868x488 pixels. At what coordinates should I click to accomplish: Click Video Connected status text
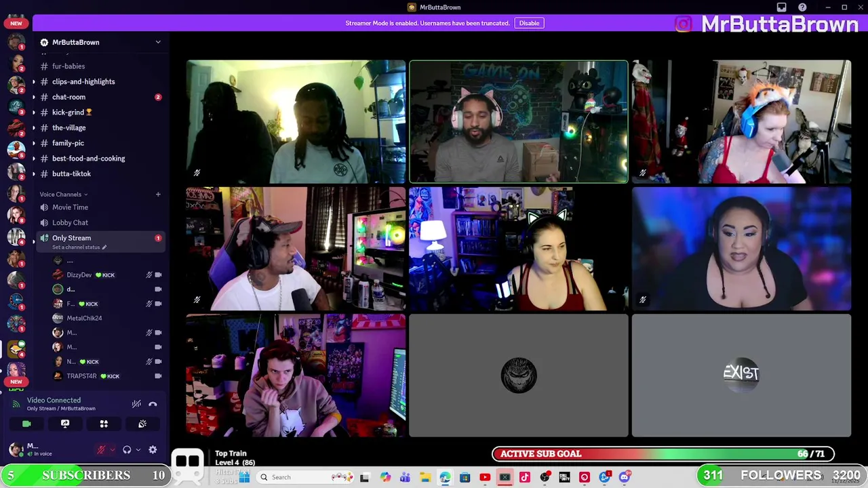[54, 400]
